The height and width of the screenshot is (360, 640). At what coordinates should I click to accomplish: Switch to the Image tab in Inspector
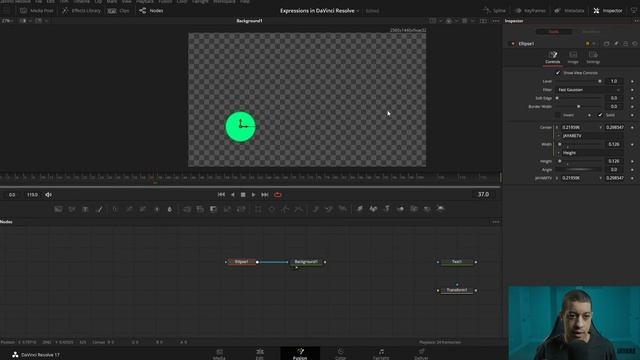573,57
